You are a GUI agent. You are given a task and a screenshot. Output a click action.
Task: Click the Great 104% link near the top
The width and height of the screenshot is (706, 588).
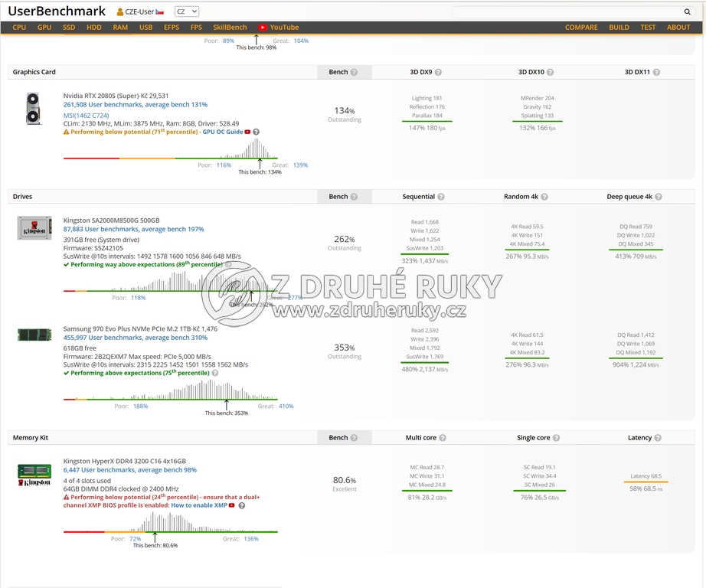coord(301,41)
